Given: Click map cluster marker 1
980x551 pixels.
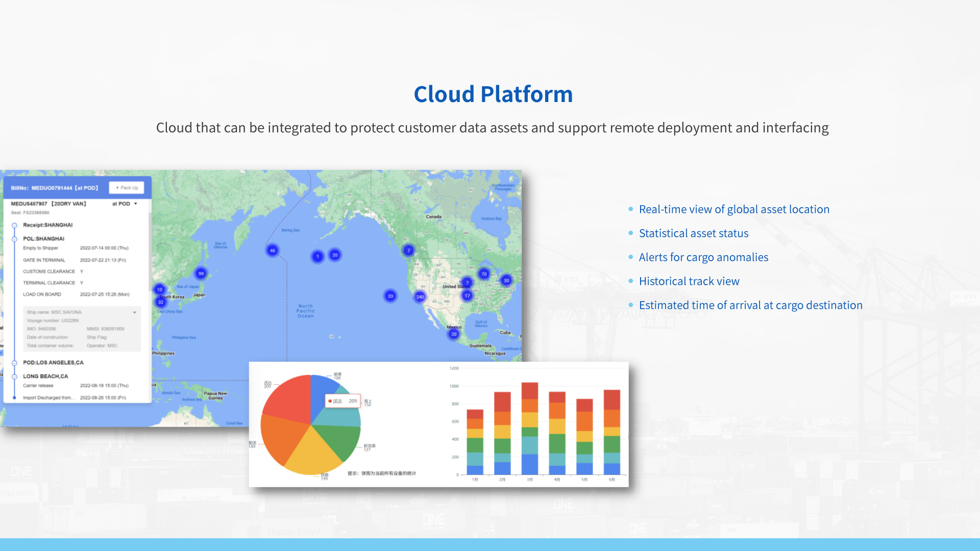Looking at the screenshot, I should [317, 257].
